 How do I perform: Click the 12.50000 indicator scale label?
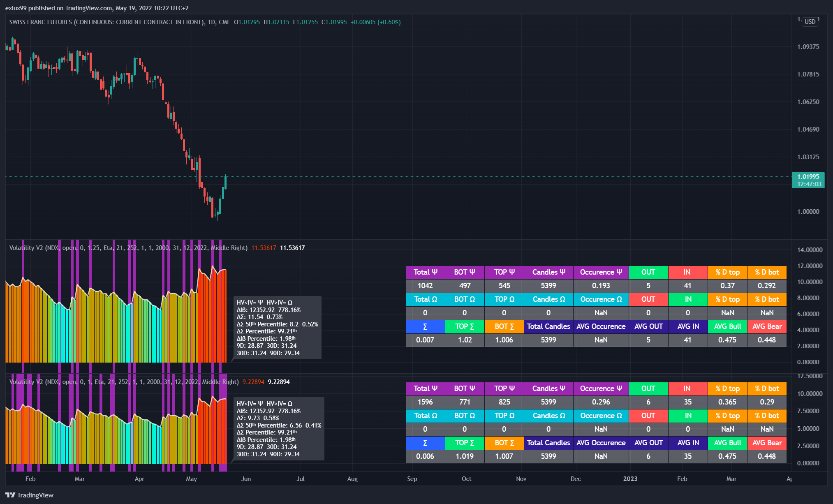click(x=810, y=376)
